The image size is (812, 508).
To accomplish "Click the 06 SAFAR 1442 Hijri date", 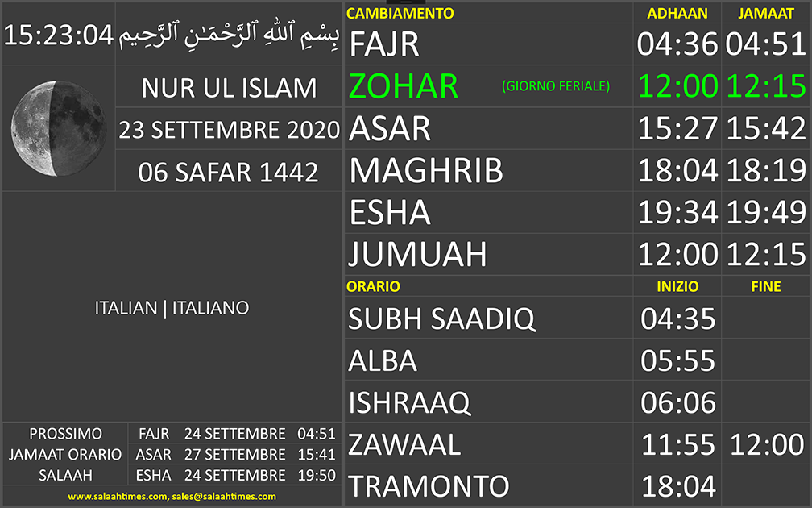I will tap(229, 172).
